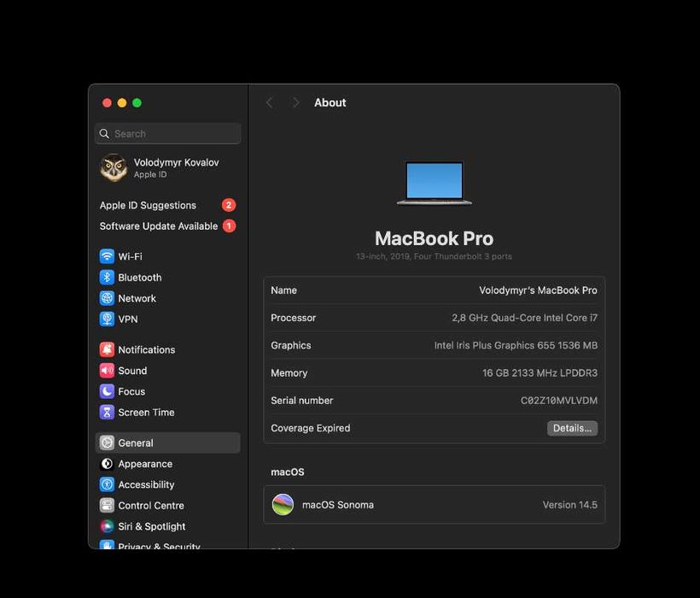Click Intel Iris Plus Graphics 655 text
Viewport: 700px width, 598px height.
516,345
